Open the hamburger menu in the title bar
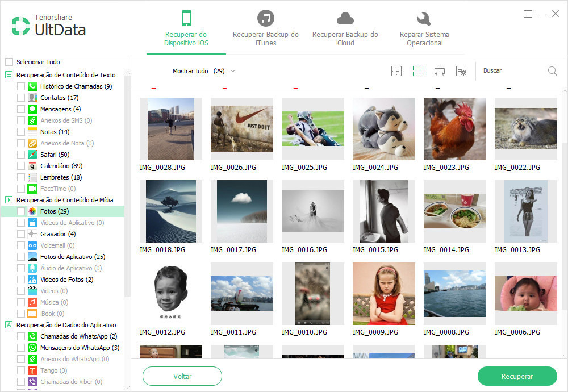 point(528,14)
